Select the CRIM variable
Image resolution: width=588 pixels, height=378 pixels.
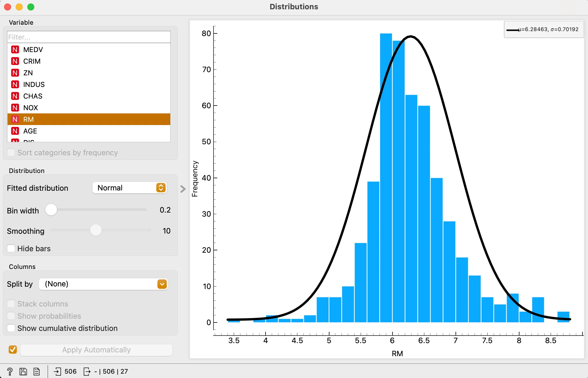[89, 61]
